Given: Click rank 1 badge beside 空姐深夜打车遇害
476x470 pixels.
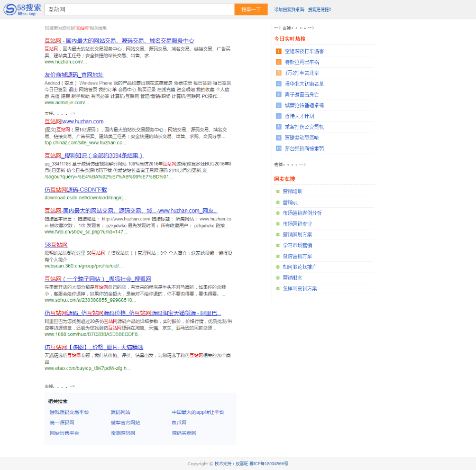Looking at the screenshot, I should pos(278,51).
